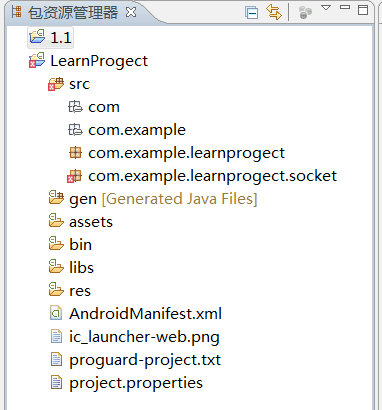The image size is (382, 410).
Task: Select the ic_launcher-web.png file name
Action: pyautogui.click(x=144, y=337)
